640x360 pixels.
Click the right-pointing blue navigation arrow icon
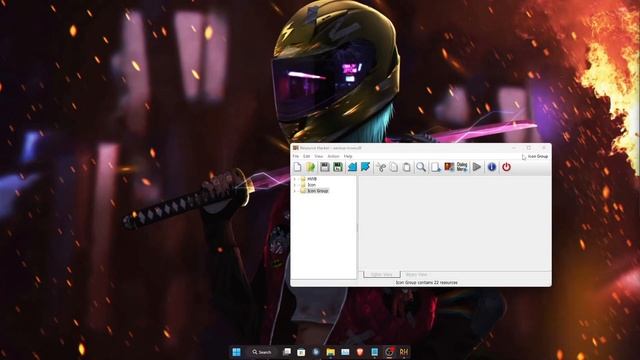pyautogui.click(x=365, y=167)
